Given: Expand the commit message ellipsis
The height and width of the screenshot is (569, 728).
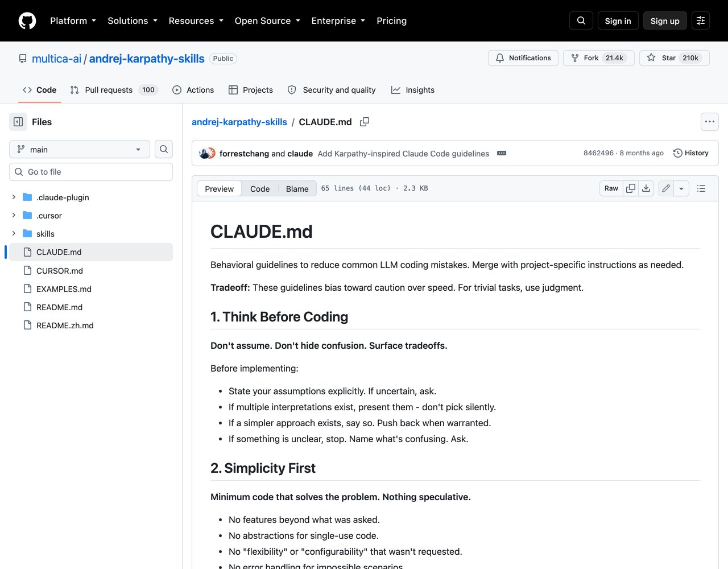Looking at the screenshot, I should pyautogui.click(x=502, y=153).
